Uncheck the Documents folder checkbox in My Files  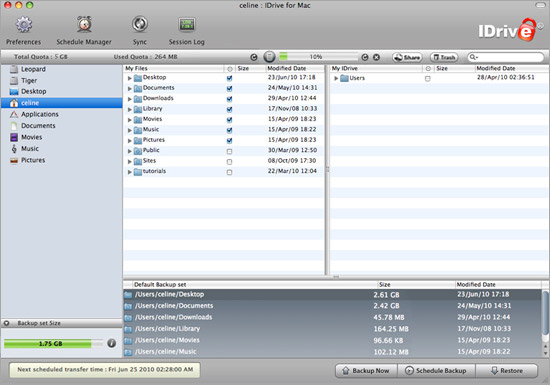click(229, 89)
